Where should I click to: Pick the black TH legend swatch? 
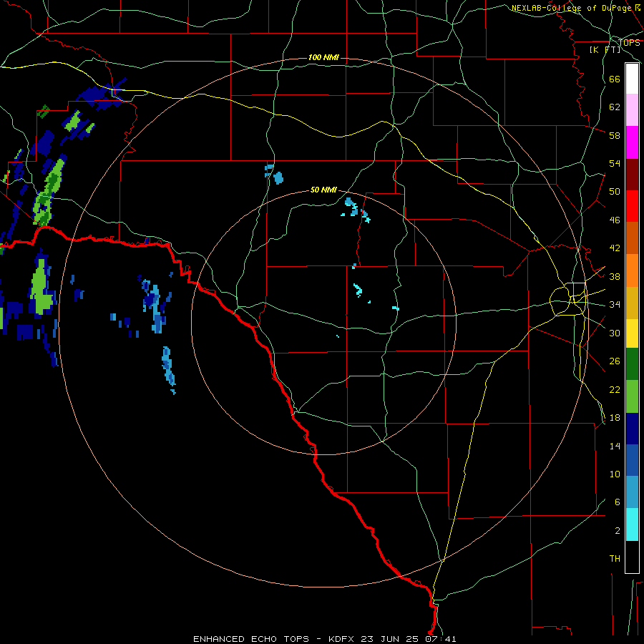[x=632, y=557]
